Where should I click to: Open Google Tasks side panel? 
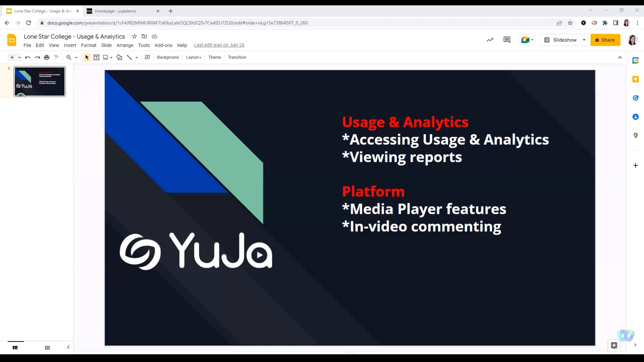click(x=635, y=98)
